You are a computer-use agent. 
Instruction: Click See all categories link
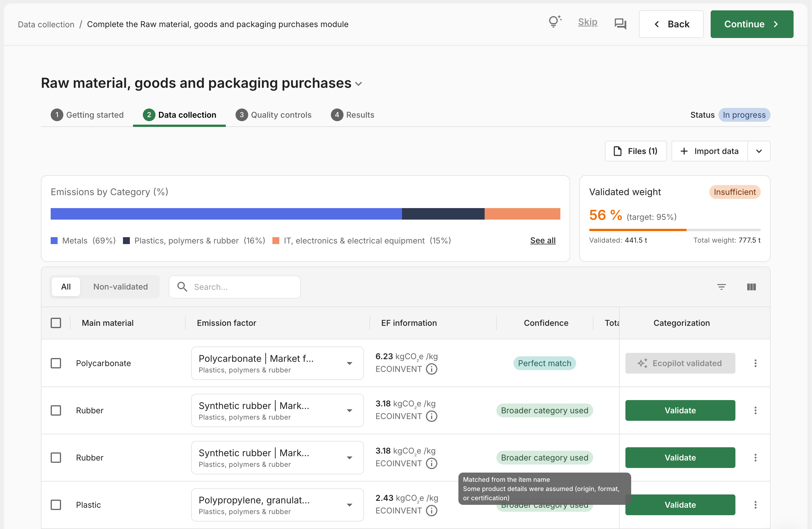[x=543, y=240]
